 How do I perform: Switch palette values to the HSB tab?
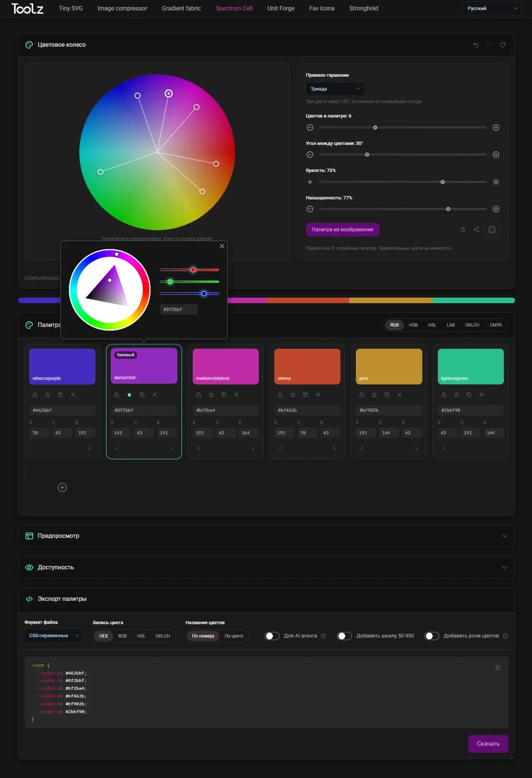tap(413, 325)
